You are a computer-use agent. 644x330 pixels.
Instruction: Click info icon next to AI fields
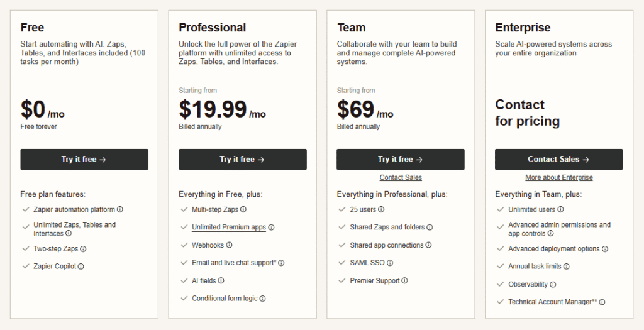tap(221, 281)
